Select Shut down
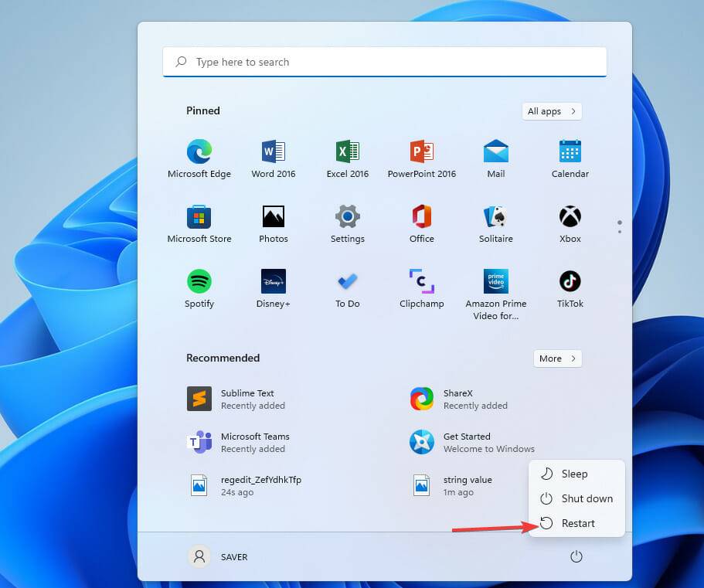Viewport: 704px width, 588px height. pyautogui.click(x=585, y=498)
